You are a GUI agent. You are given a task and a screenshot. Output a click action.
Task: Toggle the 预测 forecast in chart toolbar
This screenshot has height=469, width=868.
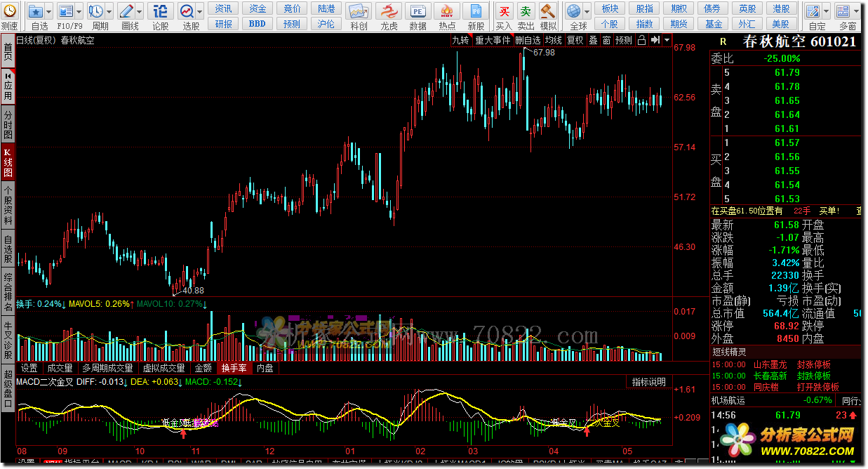click(x=624, y=40)
